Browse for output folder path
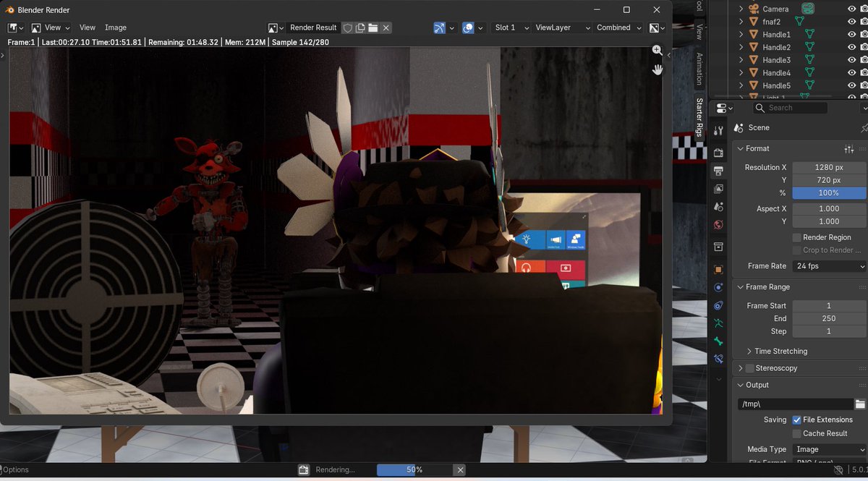This screenshot has height=481, width=868. coord(860,404)
